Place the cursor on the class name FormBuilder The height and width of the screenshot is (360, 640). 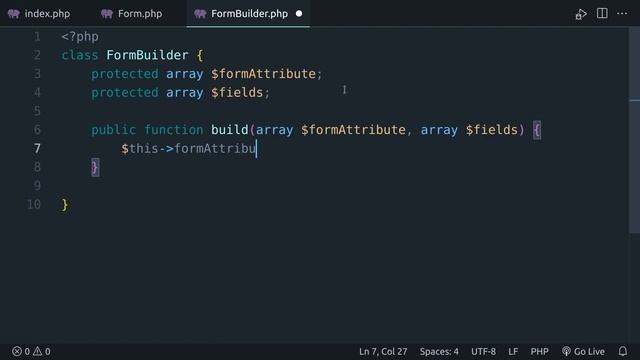pyautogui.click(x=147, y=55)
